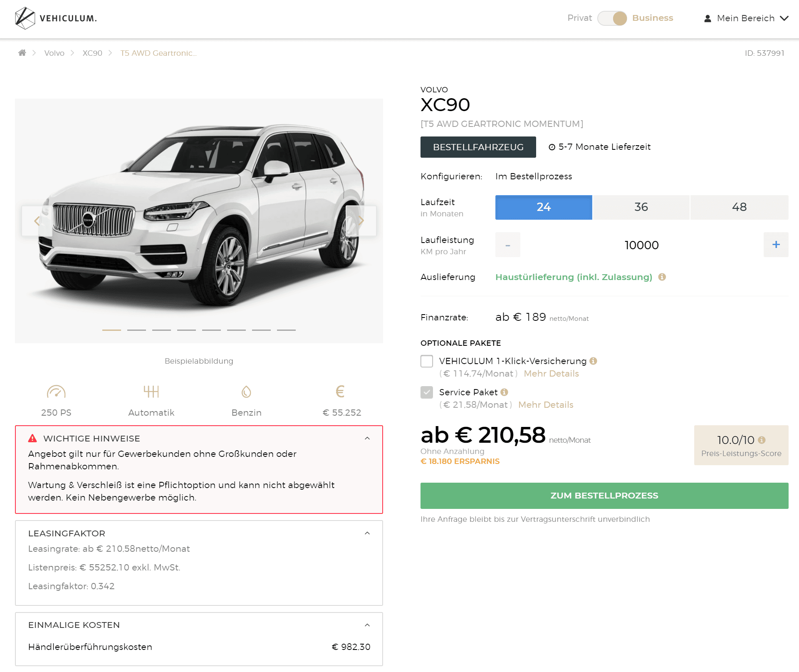Screen dimensions: 799x672
Task: Toggle the Privat/Business switch
Action: [x=612, y=18]
